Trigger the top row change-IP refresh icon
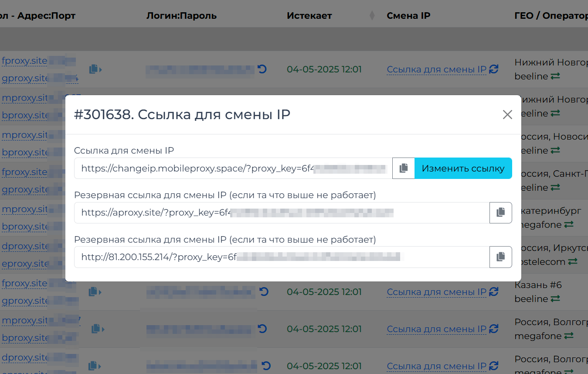The height and width of the screenshot is (374, 588). 493,69
